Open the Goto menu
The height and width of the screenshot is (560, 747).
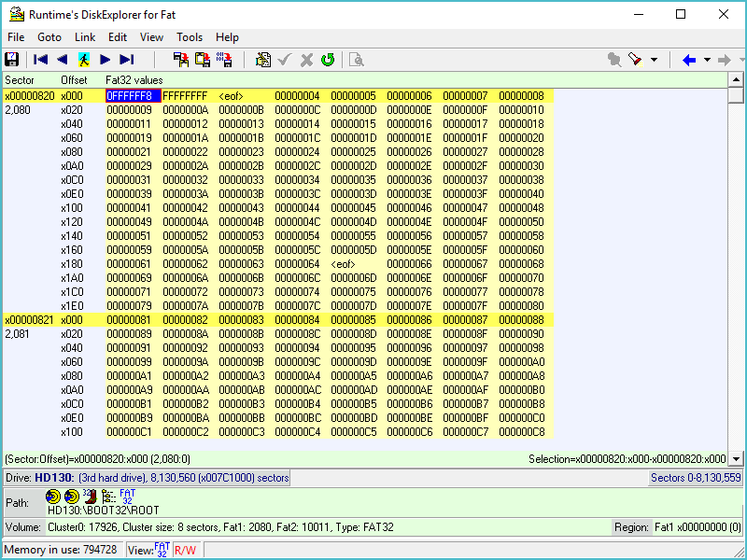point(49,37)
